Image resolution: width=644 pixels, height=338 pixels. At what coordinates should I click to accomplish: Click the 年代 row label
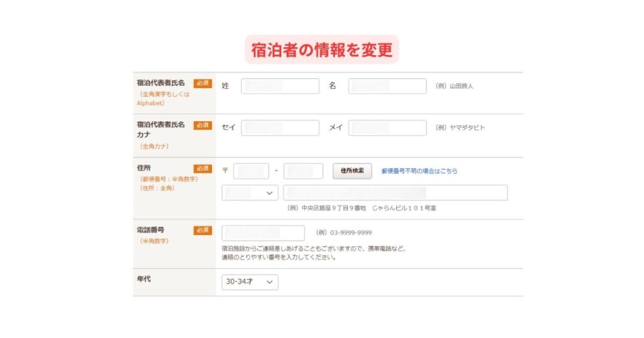point(144,279)
